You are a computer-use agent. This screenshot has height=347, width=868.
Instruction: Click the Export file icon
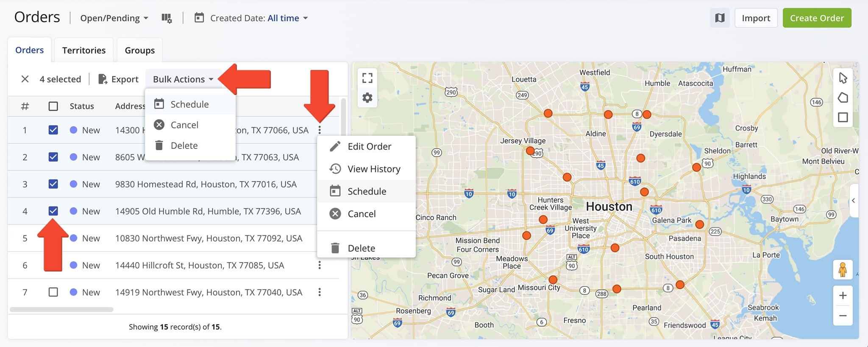tap(103, 79)
